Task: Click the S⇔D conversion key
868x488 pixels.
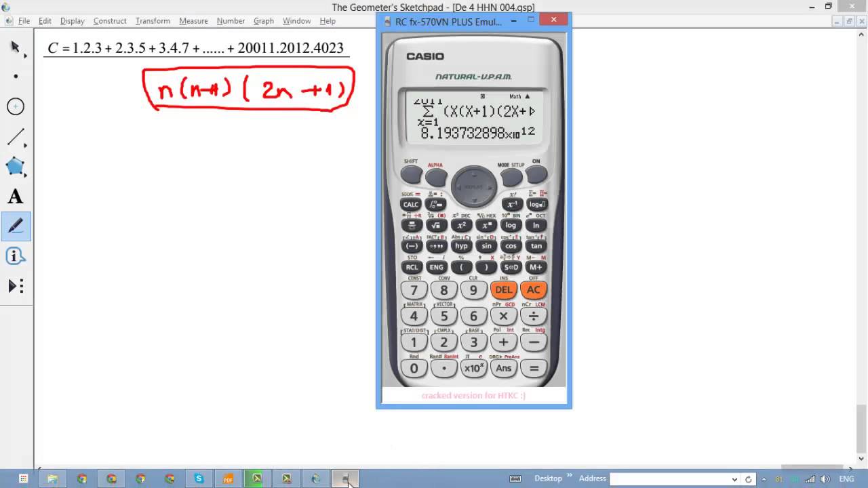Action: click(511, 267)
